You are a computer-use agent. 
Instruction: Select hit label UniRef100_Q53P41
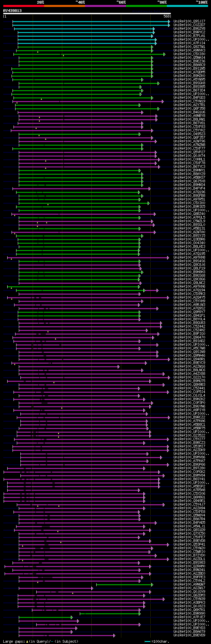point(189,544)
